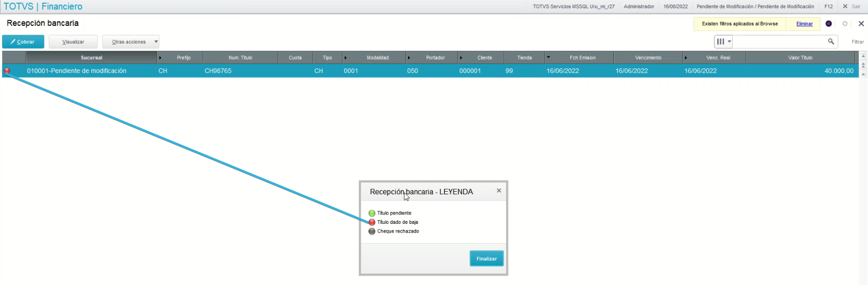Jump to top using grid scrollbar first-row arrow

coord(863,55)
